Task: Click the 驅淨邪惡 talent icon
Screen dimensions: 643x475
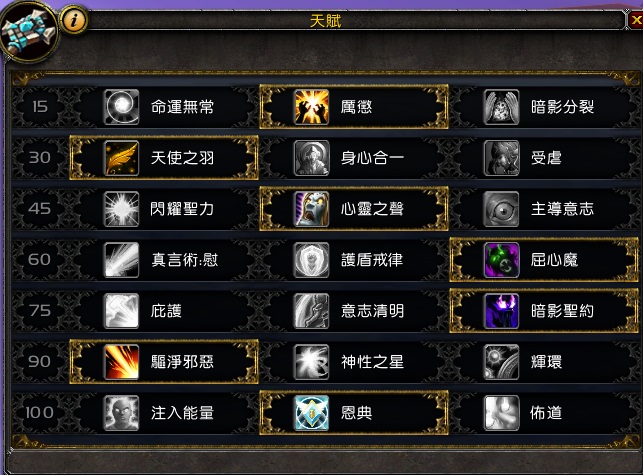Action: click(121, 362)
